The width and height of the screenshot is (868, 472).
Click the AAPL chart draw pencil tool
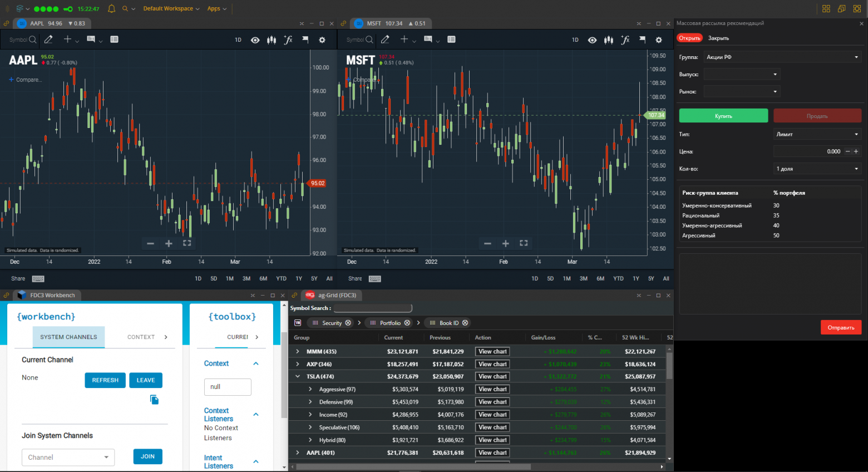pos(48,40)
